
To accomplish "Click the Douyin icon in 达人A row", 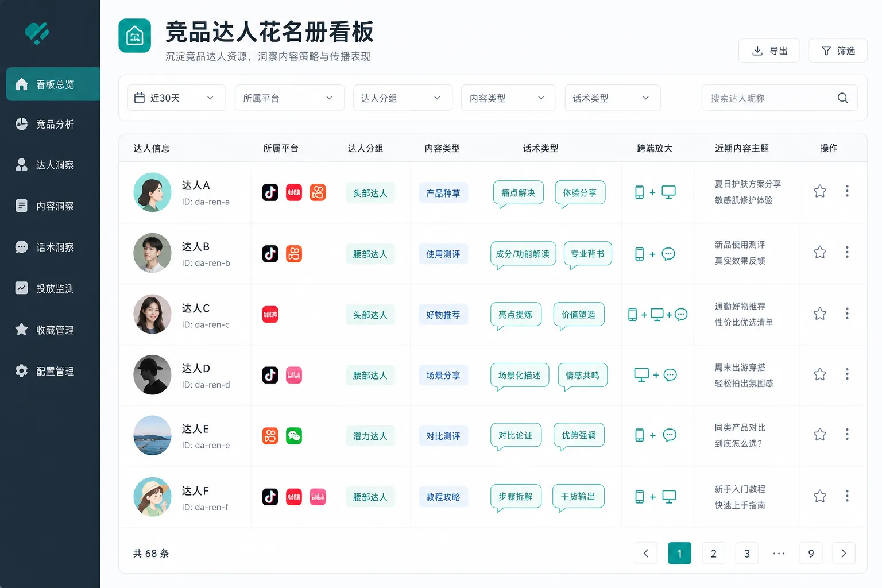I will tap(270, 192).
